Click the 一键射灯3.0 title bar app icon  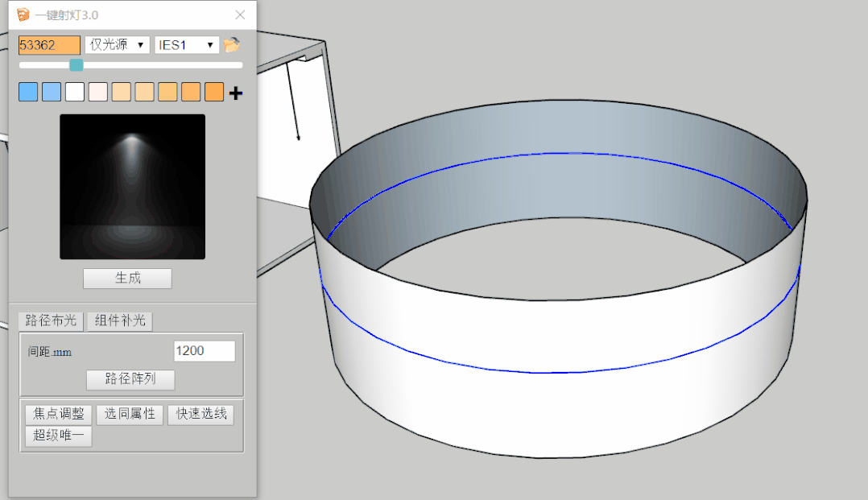point(23,14)
